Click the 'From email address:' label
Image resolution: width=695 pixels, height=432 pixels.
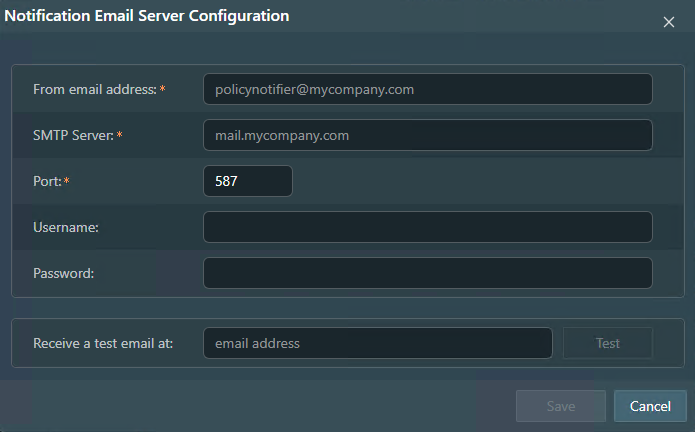(x=94, y=89)
